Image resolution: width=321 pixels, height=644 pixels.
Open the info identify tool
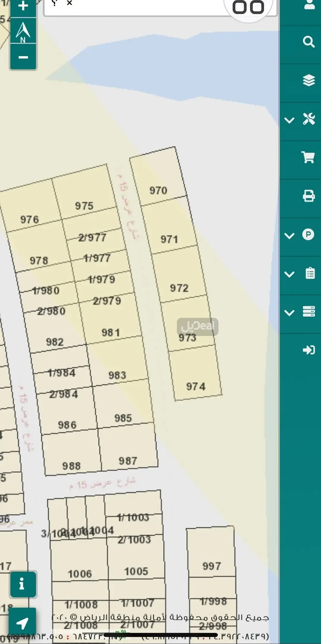22,584
